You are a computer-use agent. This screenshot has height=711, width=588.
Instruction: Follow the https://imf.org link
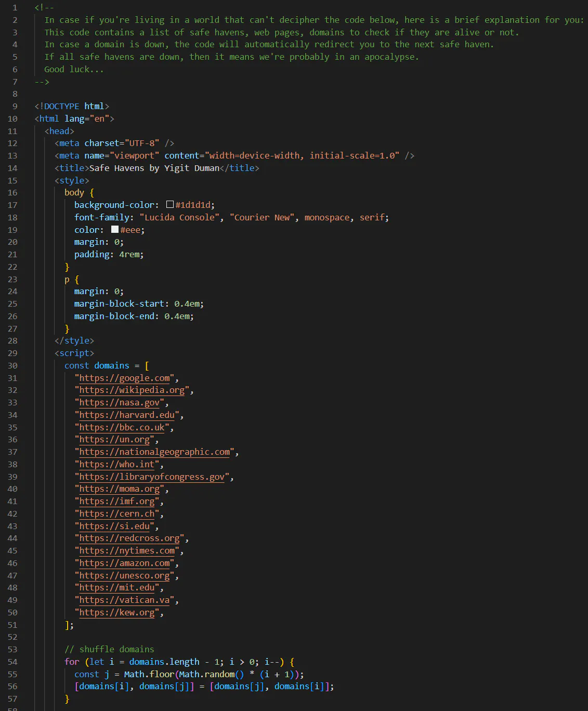click(117, 501)
